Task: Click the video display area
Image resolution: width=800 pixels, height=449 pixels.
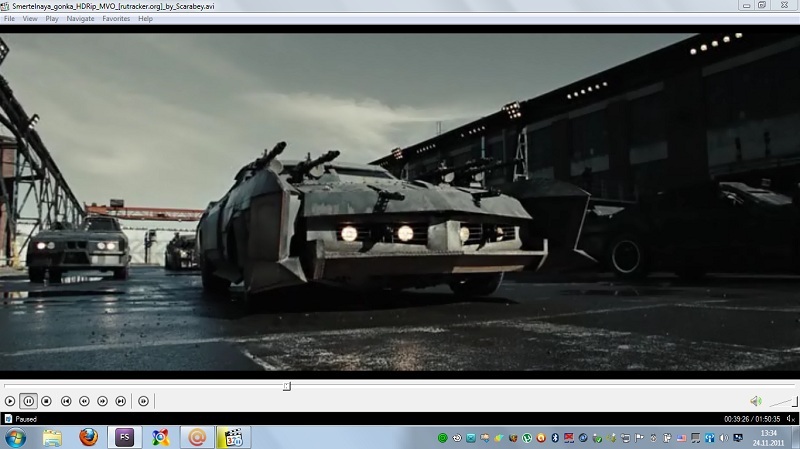Action: point(400,202)
